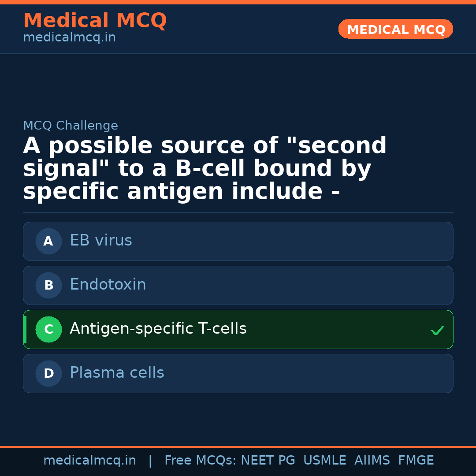The image size is (476, 476).
Task: Click the letter A circle badge
Action: (48, 241)
